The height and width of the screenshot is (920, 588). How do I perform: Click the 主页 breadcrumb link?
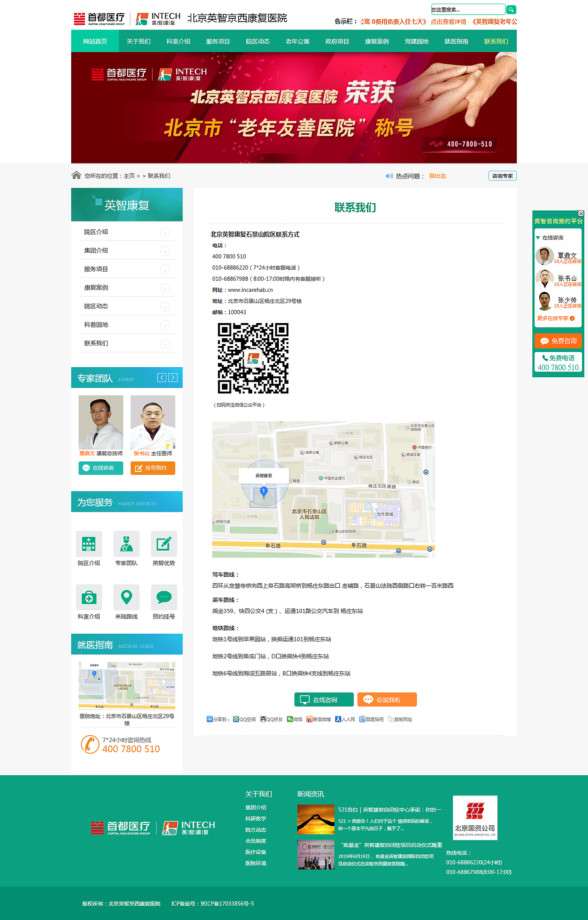click(x=129, y=176)
